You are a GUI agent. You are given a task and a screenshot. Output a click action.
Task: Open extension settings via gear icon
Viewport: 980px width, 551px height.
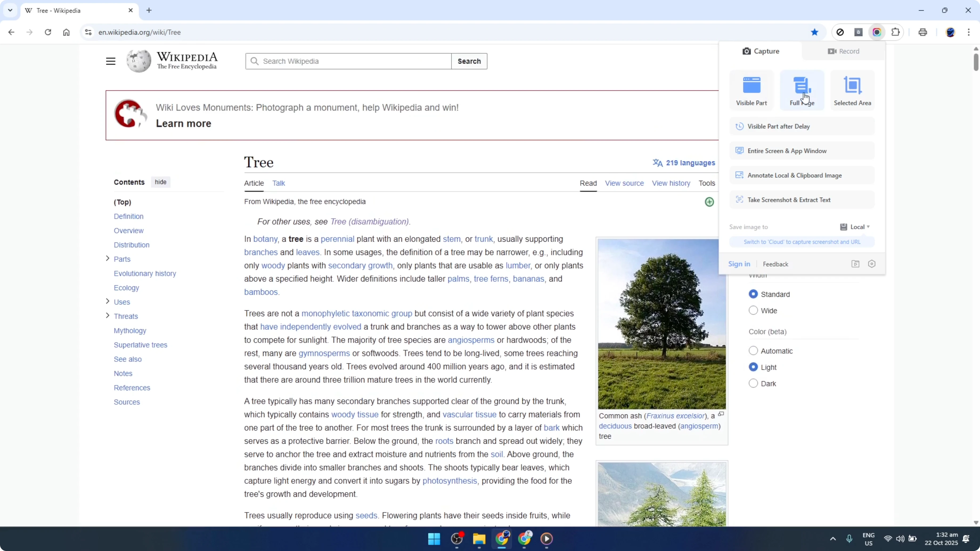pyautogui.click(x=872, y=264)
